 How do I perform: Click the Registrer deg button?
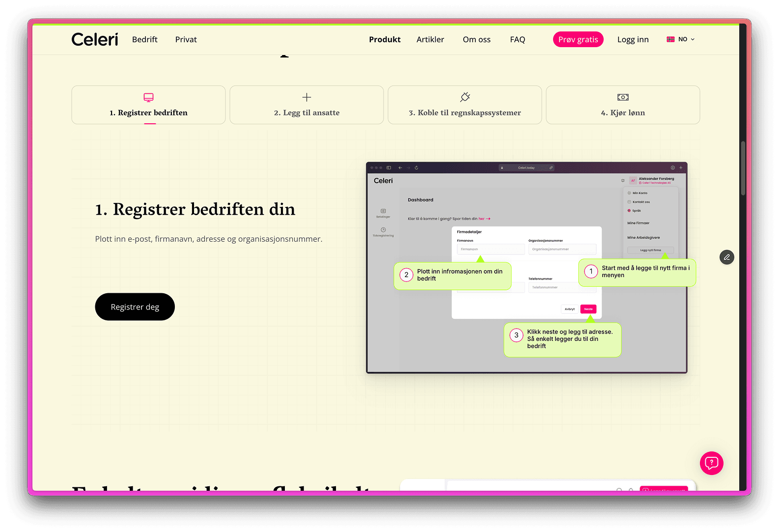click(x=135, y=307)
